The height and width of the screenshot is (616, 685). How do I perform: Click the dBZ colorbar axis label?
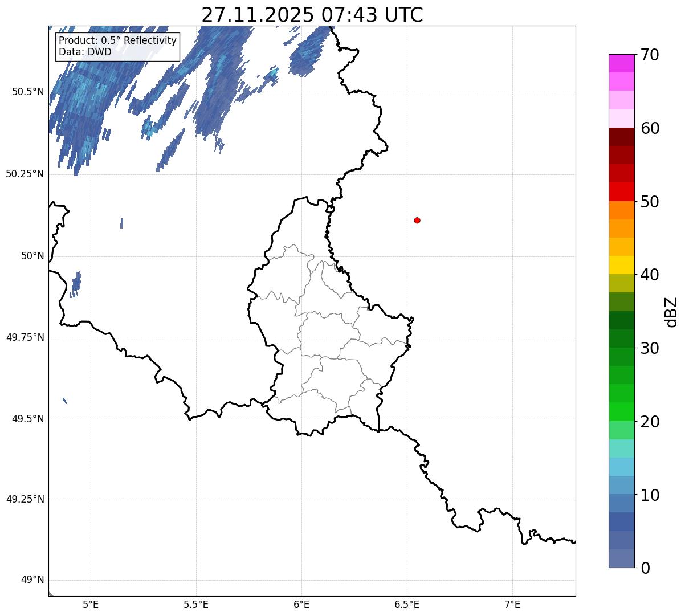tap(671, 312)
